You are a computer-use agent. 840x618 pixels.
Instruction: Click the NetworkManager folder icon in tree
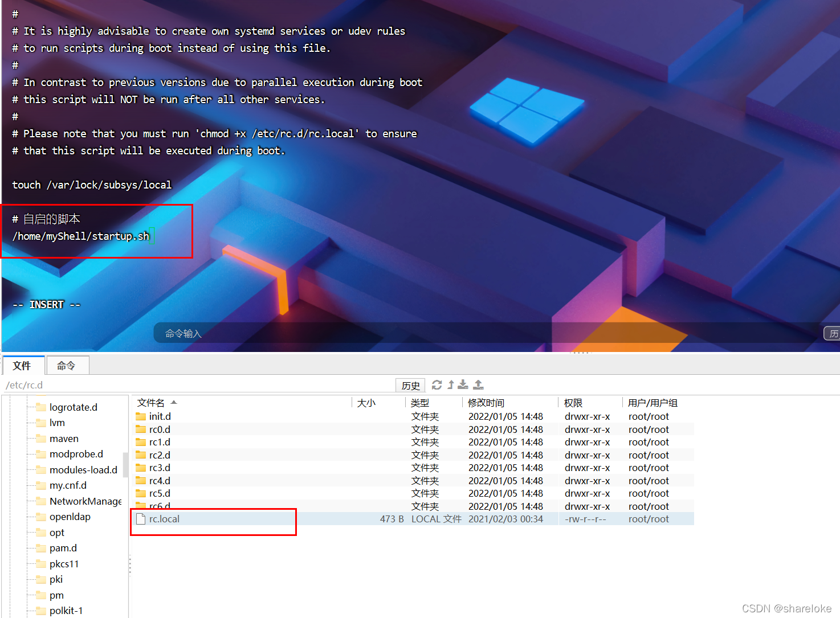click(x=41, y=501)
